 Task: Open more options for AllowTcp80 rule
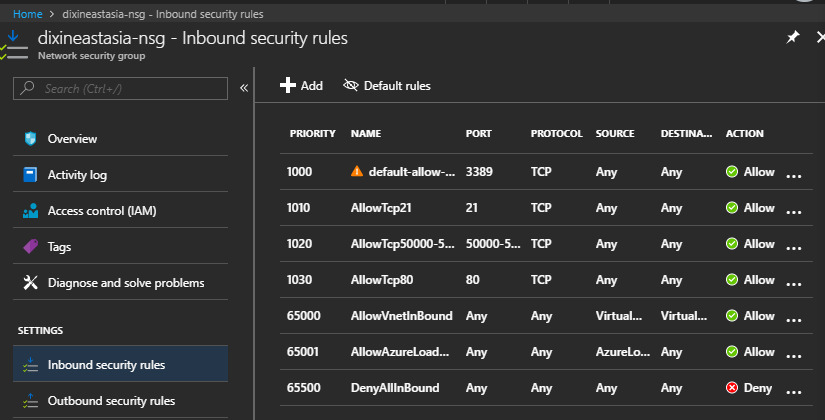point(793,284)
